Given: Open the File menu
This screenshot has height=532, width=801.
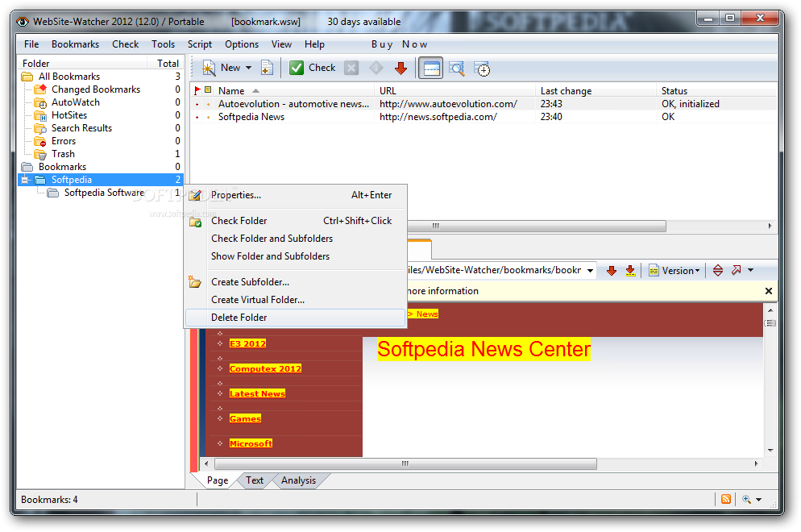Looking at the screenshot, I should 31,44.
